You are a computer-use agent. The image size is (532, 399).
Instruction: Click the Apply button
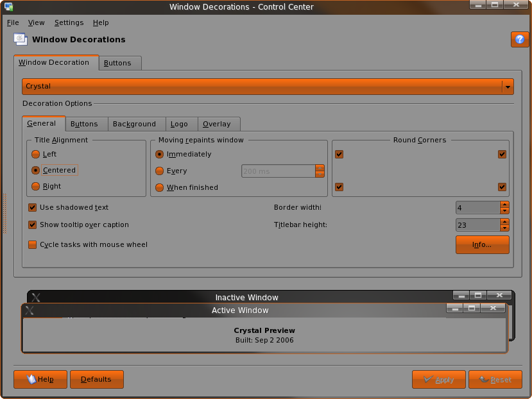click(x=439, y=379)
